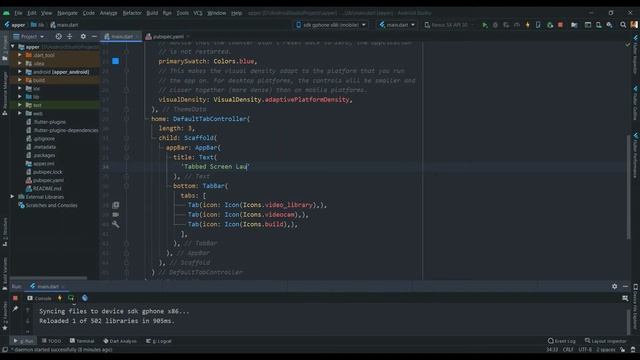Click the 4: Run tool window button

pos(23,341)
